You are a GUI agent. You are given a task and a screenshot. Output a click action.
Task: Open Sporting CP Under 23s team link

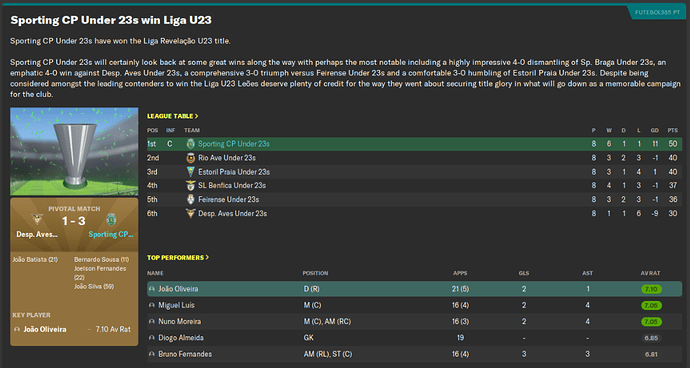point(234,144)
